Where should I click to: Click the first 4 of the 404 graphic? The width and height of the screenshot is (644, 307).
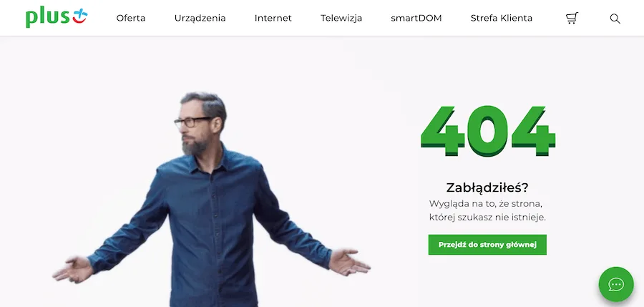[443, 131]
